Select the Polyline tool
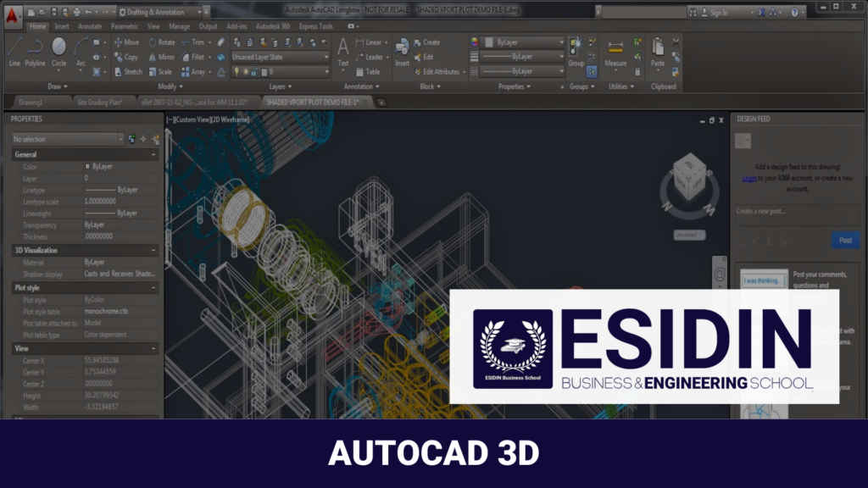The image size is (868, 488). point(35,51)
